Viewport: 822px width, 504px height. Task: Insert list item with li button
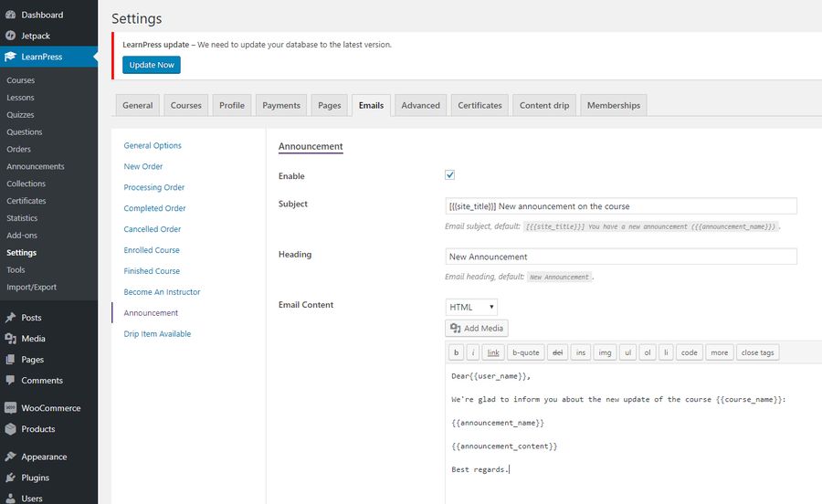[x=667, y=352]
